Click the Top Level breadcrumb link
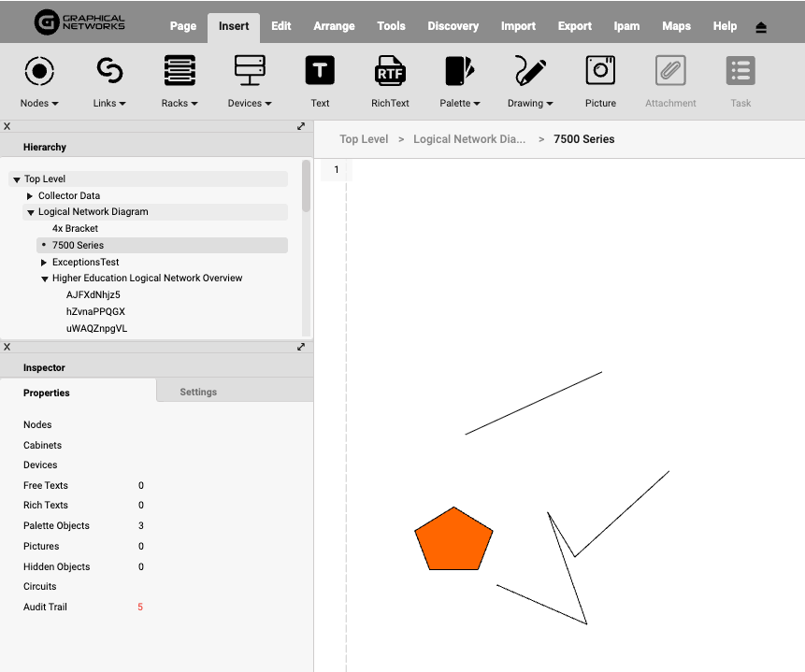The image size is (805, 672). pyautogui.click(x=364, y=139)
